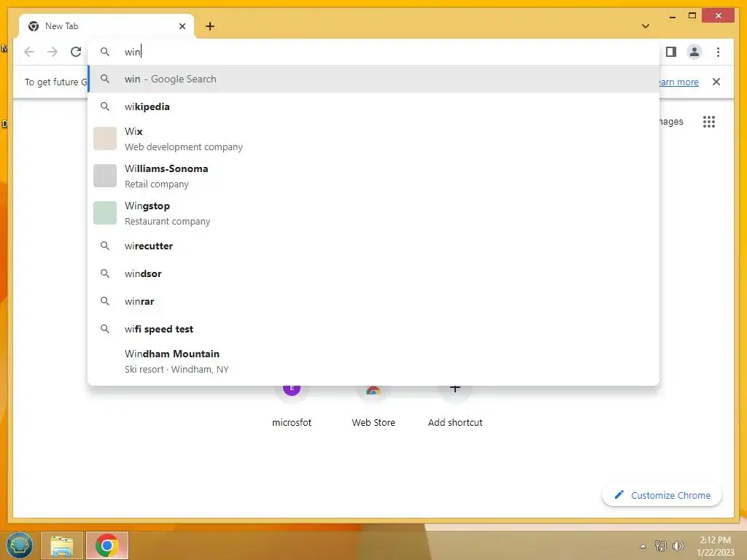Click the address bar search magnifier icon
This screenshot has width=747, height=560.
coord(105,52)
